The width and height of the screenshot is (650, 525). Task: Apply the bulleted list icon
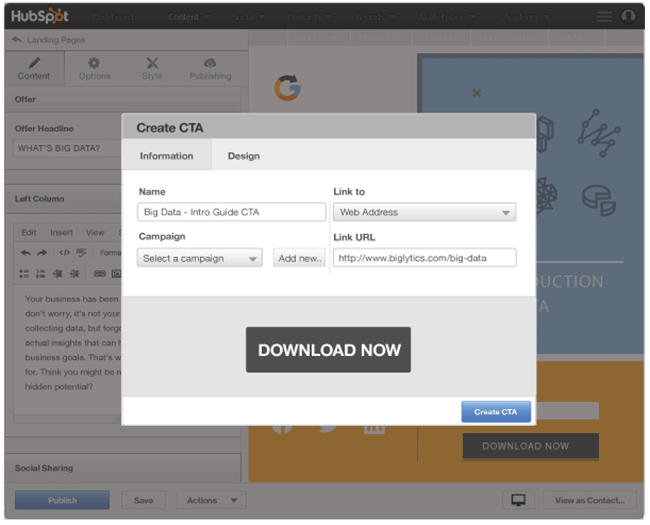(24, 274)
